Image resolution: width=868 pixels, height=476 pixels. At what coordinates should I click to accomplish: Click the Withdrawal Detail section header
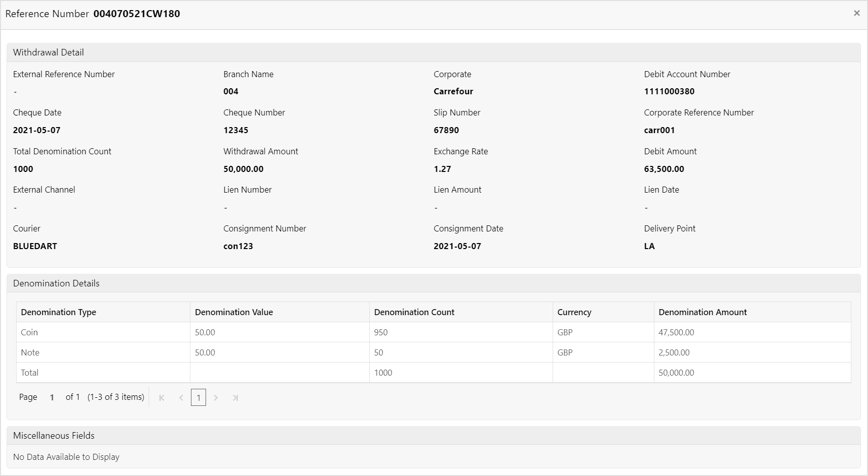tap(434, 52)
